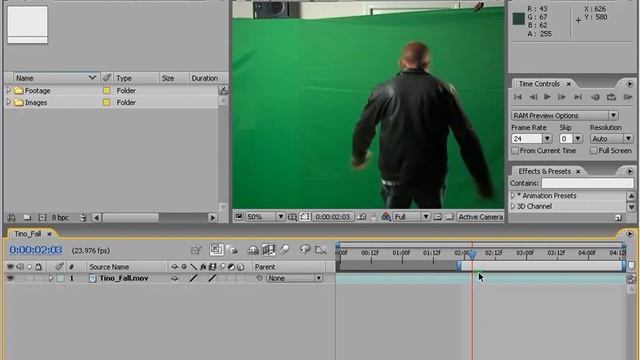Open Effects & Presets panel options menu
Viewport: 640px width, 360px height.
click(x=629, y=171)
